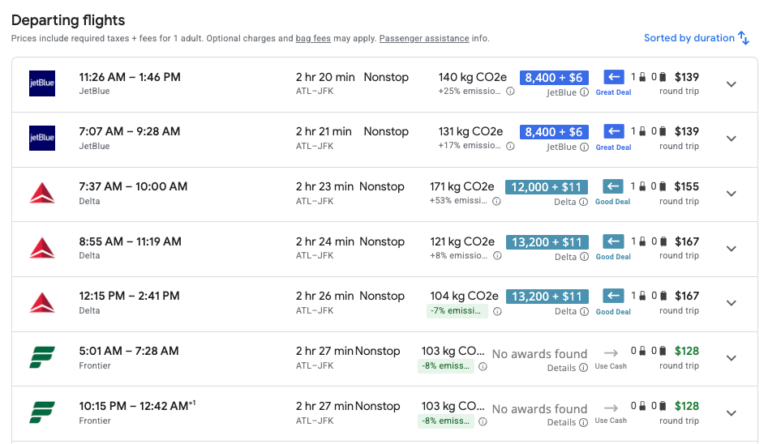Click the Departing flights heading

tap(68, 20)
